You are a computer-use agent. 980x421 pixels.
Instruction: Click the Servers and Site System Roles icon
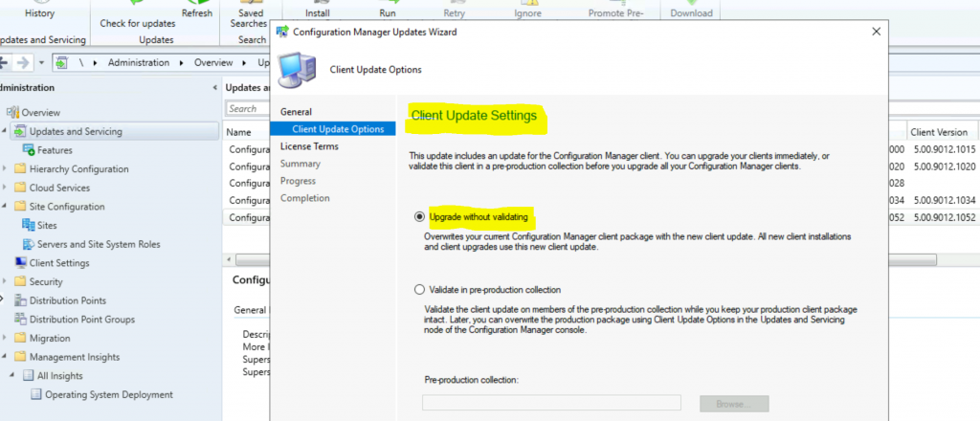click(x=29, y=244)
